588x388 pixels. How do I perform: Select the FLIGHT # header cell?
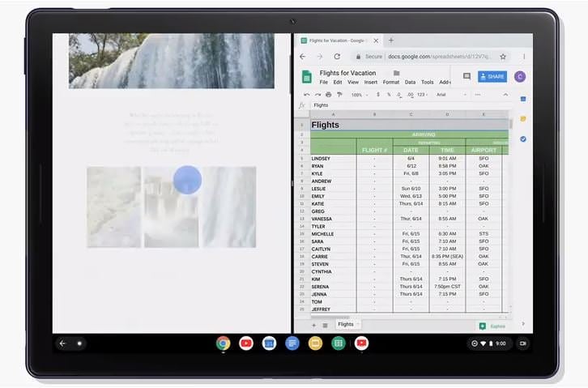pyautogui.click(x=374, y=150)
